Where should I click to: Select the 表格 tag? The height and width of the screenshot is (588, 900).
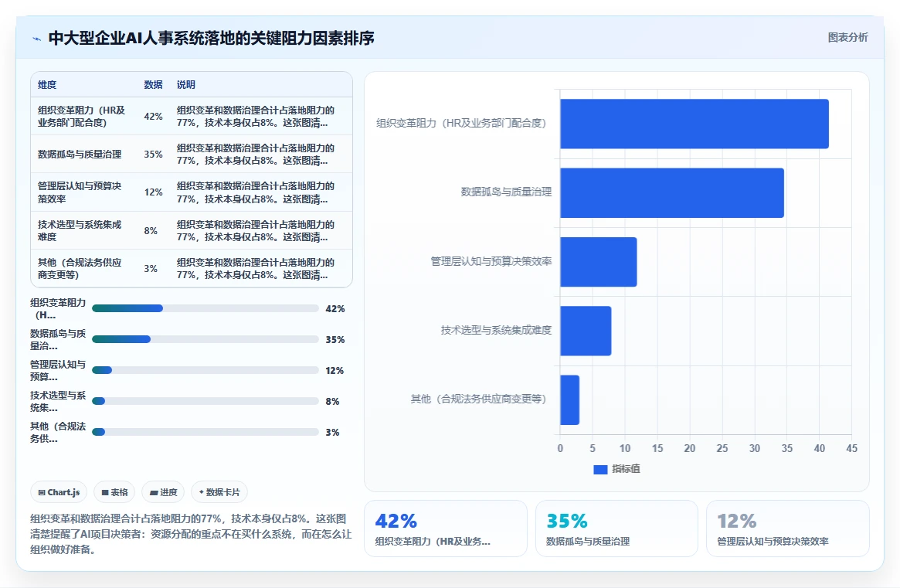click(114, 492)
